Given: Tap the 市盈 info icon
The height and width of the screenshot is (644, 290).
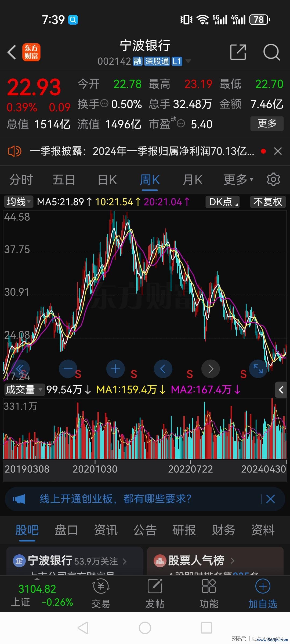Looking at the screenshot, I should 181,124.
